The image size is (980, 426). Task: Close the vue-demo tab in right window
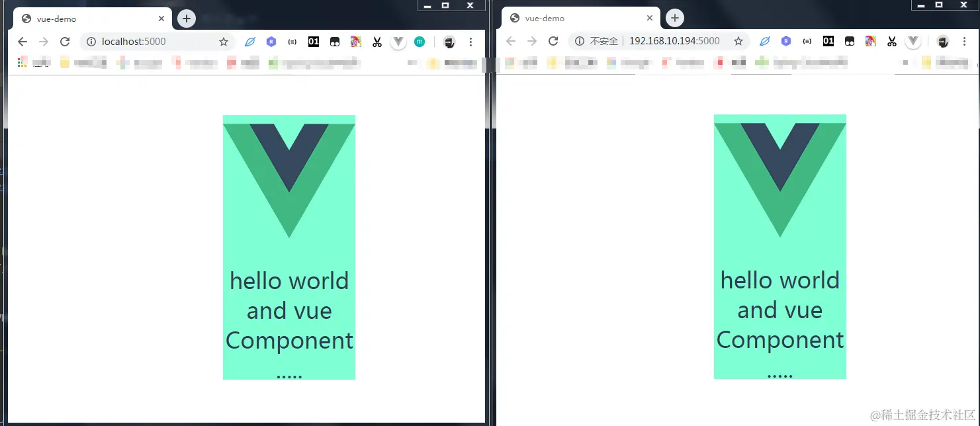point(649,18)
